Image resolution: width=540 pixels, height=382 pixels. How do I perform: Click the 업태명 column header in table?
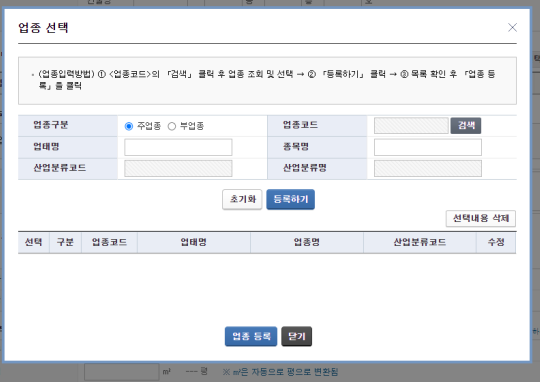tap(194, 242)
